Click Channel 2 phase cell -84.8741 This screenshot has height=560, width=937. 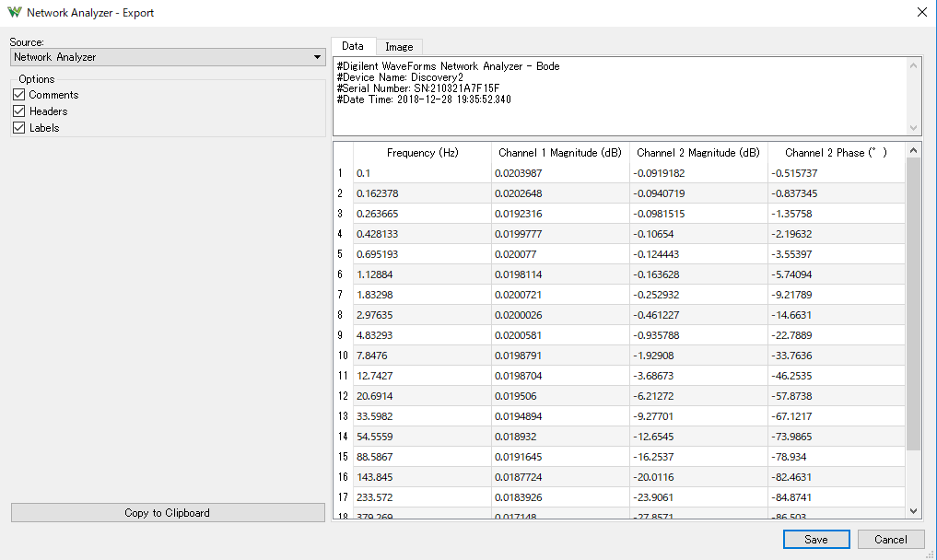[x=837, y=497]
